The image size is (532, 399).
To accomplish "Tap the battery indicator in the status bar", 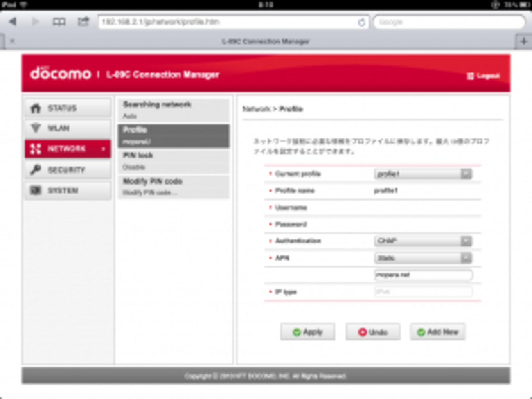I will click(x=525, y=5).
